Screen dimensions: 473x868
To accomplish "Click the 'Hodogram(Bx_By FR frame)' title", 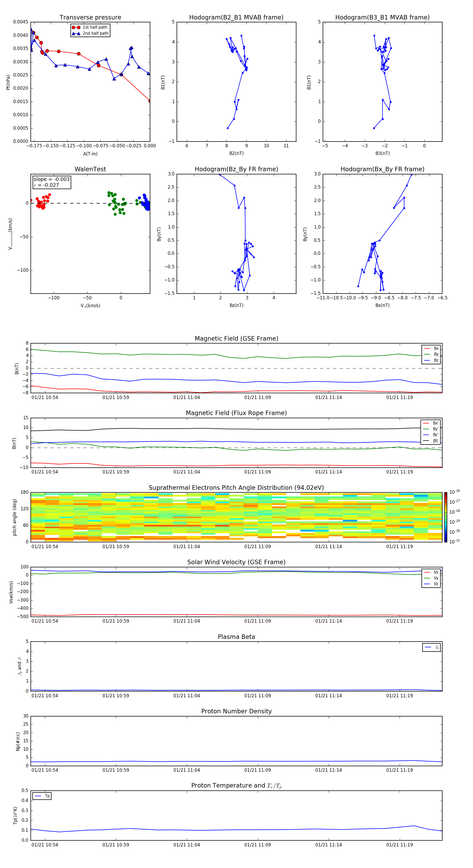I will point(382,169).
